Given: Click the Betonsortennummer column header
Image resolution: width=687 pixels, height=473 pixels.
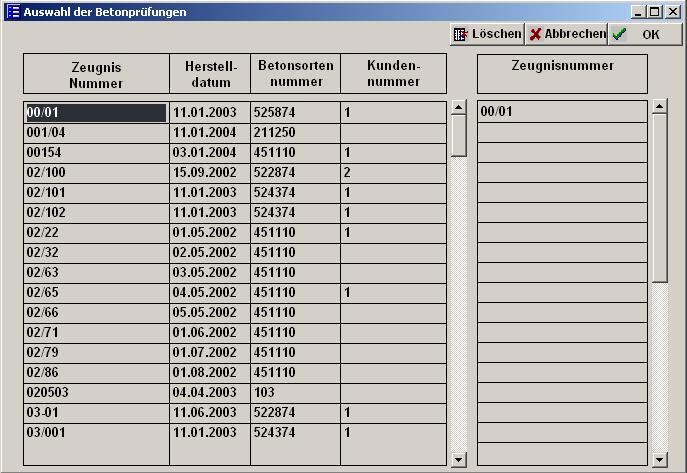Looking at the screenshot, I should (x=295, y=74).
